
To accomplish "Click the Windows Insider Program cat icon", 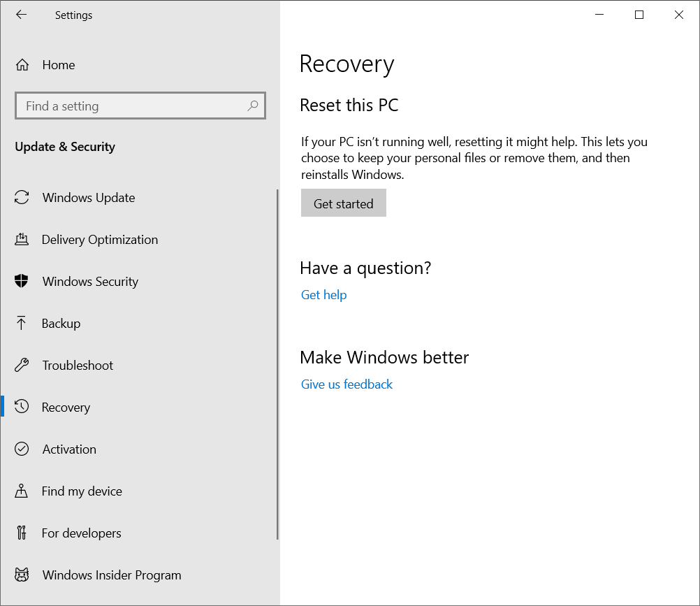I will [22, 575].
